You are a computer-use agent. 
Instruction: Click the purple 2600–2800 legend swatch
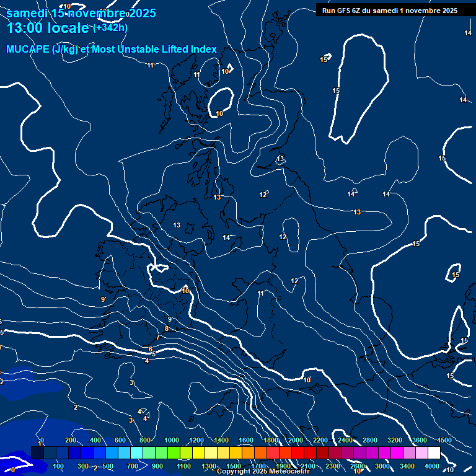point(359,452)
